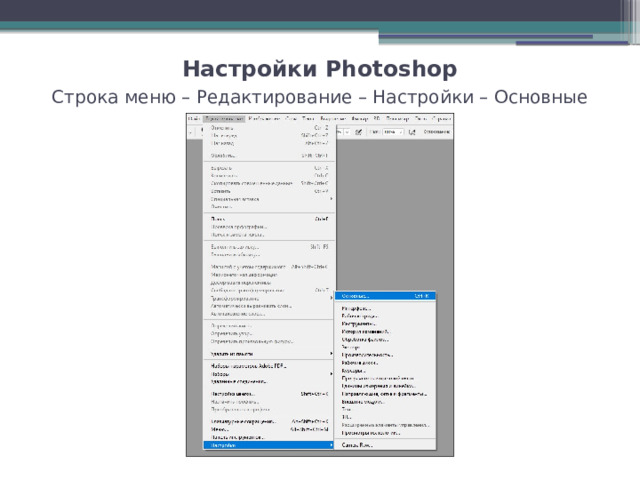640x480 pixels.
Task: Open the Фильтр menu in the menu bar
Action: tap(359, 119)
